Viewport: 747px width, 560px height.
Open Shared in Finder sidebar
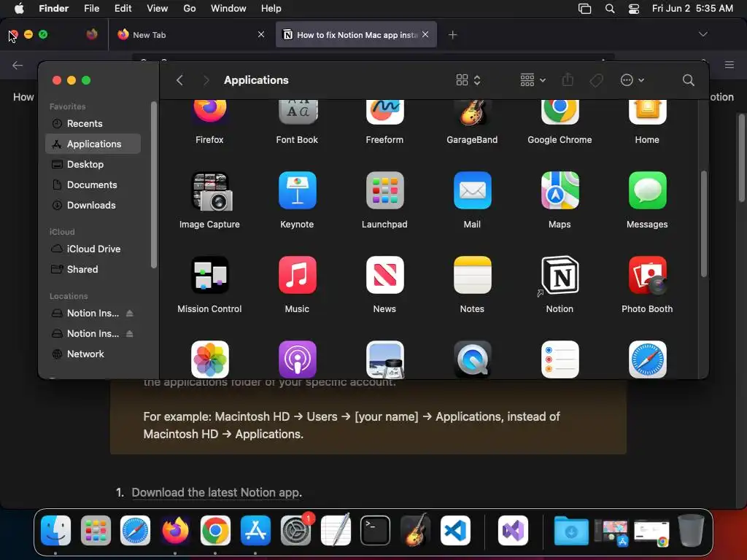pyautogui.click(x=93, y=270)
